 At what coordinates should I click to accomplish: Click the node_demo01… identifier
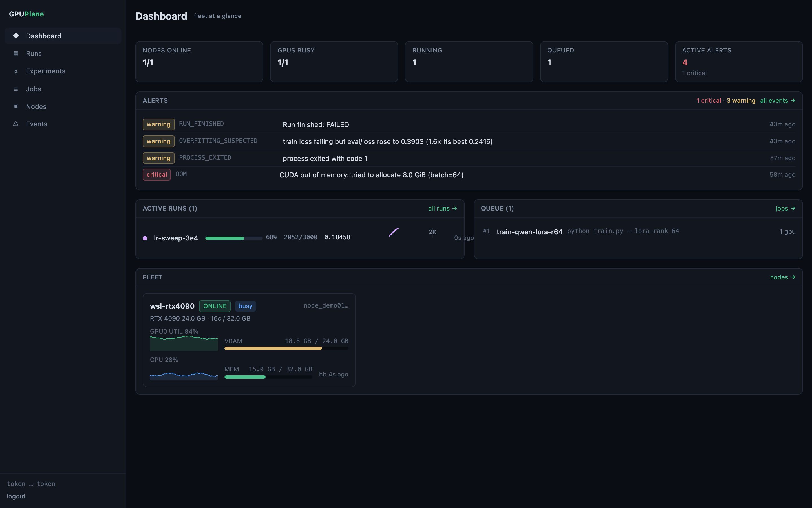click(x=326, y=306)
